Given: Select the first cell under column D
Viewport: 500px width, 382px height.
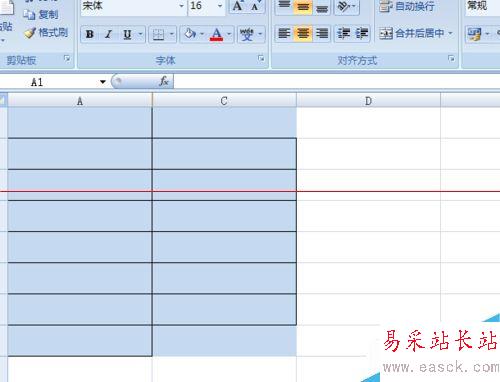Looking at the screenshot, I should pyautogui.click(x=368, y=123).
